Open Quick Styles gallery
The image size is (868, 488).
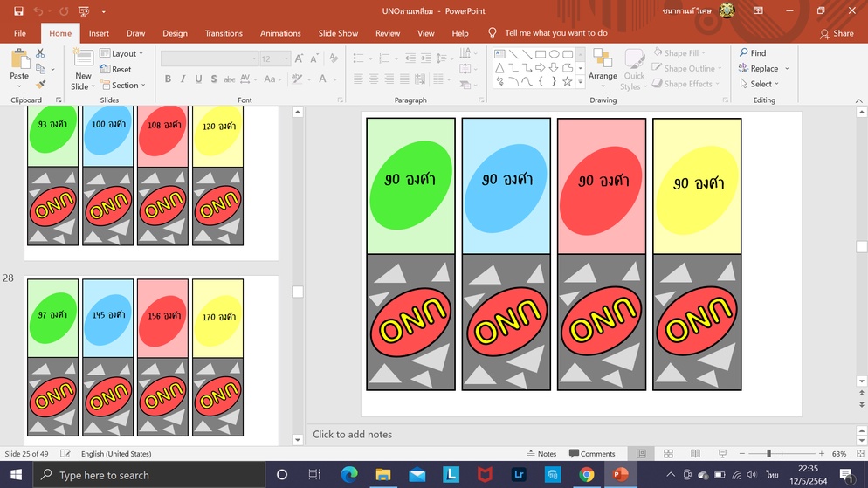(x=633, y=69)
